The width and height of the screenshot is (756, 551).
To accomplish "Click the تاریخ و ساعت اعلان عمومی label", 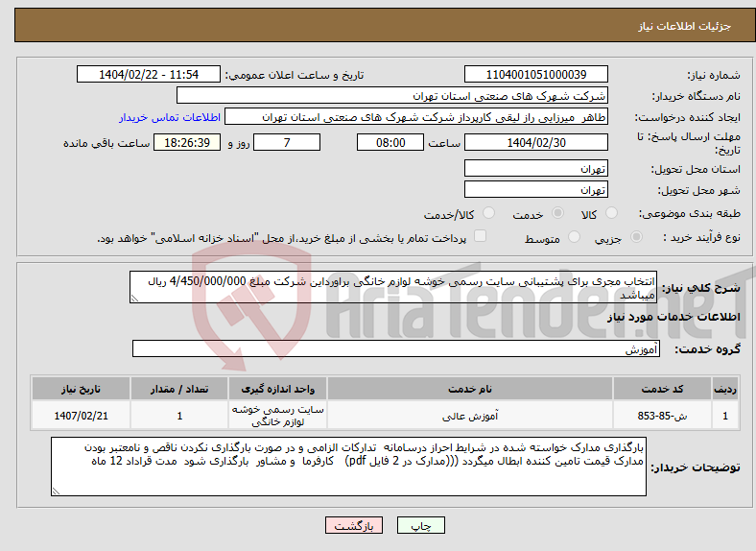I will (295, 75).
